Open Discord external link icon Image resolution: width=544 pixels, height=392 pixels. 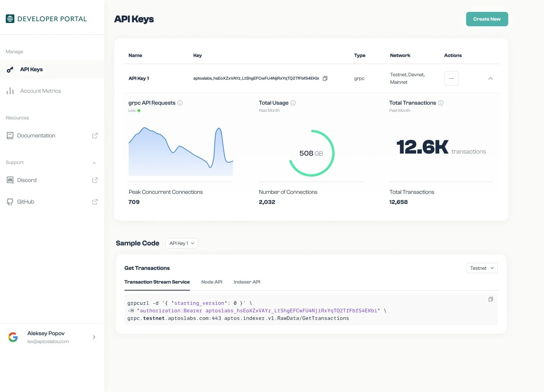click(95, 180)
